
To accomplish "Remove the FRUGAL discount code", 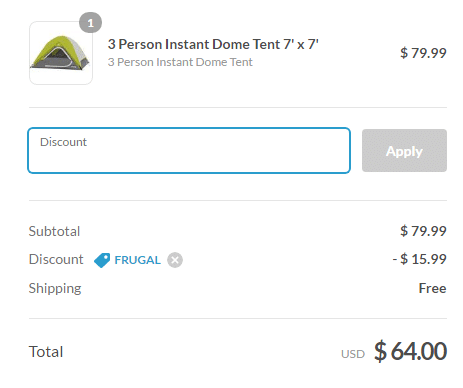I will pos(175,260).
